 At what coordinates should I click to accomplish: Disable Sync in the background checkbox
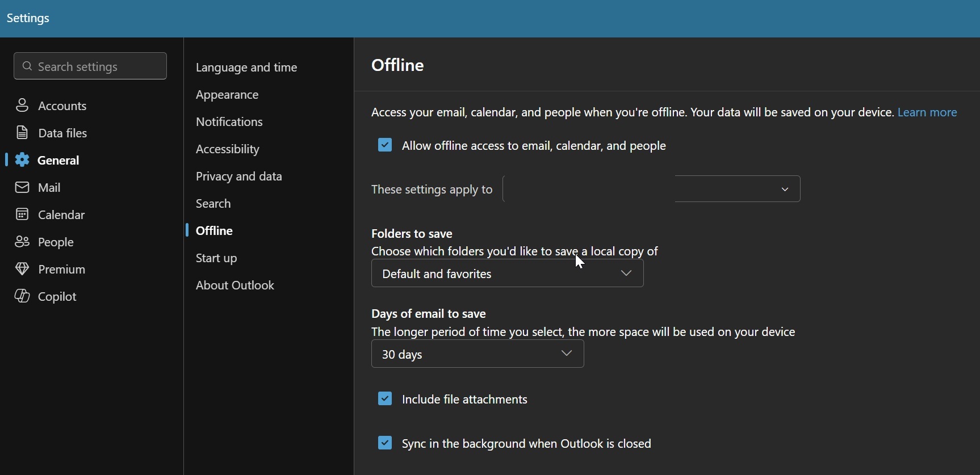[x=385, y=443]
